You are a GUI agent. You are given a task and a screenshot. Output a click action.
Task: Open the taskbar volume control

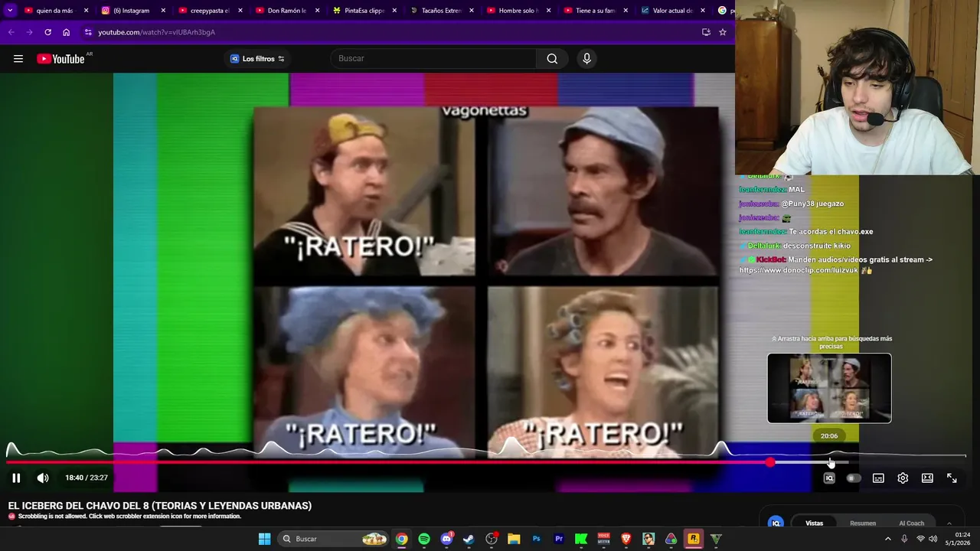pos(933,539)
